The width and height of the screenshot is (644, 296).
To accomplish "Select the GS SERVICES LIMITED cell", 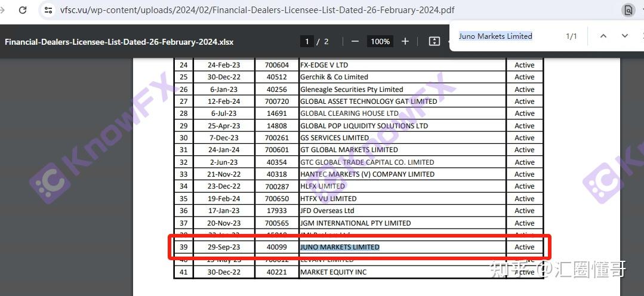I will click(x=402, y=138).
